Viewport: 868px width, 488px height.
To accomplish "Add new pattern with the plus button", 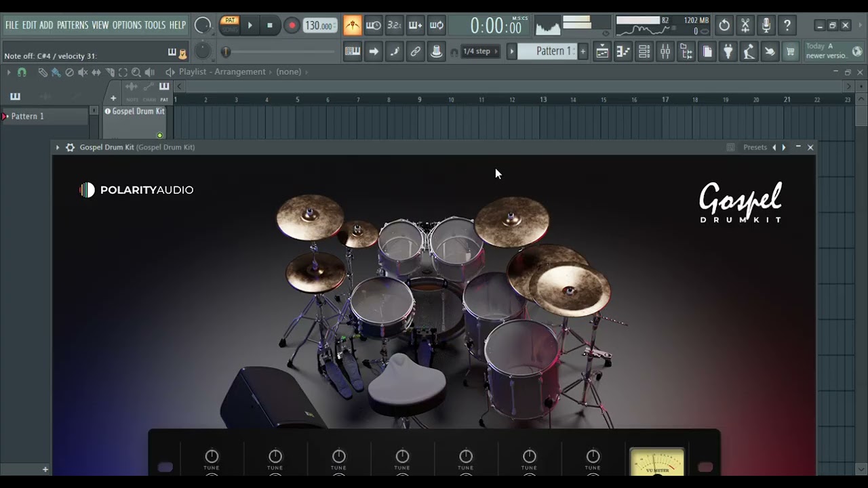I will [583, 52].
